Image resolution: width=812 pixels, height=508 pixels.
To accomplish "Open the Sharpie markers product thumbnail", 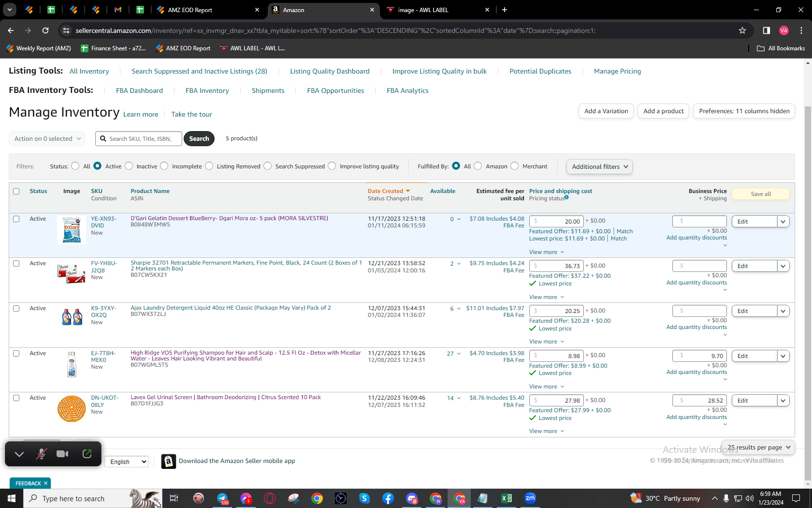I will 72,273.
